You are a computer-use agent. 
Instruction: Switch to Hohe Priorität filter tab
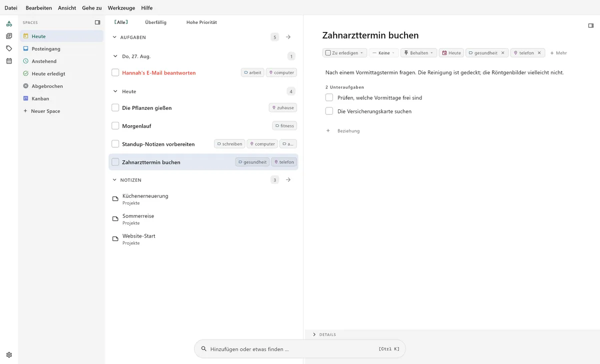(x=201, y=22)
